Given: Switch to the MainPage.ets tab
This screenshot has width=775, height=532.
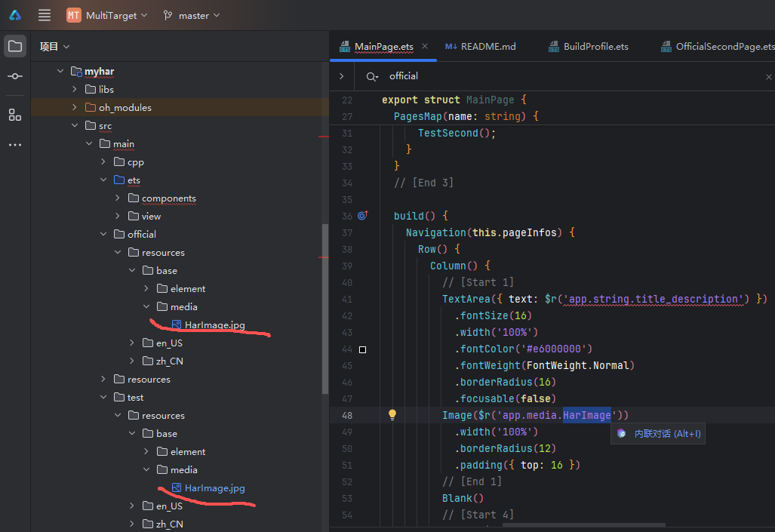Looking at the screenshot, I should [383, 47].
